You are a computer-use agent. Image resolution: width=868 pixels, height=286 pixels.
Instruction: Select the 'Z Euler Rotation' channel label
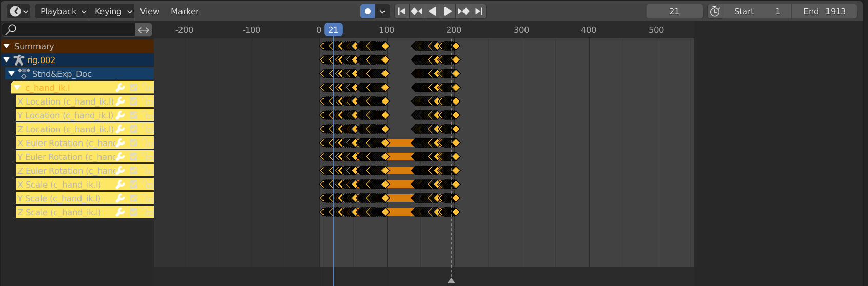(x=67, y=171)
